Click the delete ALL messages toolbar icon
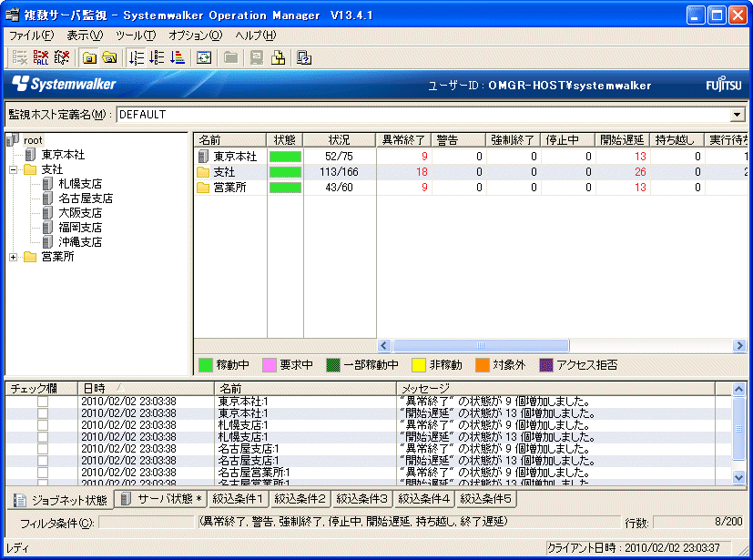 tap(41, 57)
